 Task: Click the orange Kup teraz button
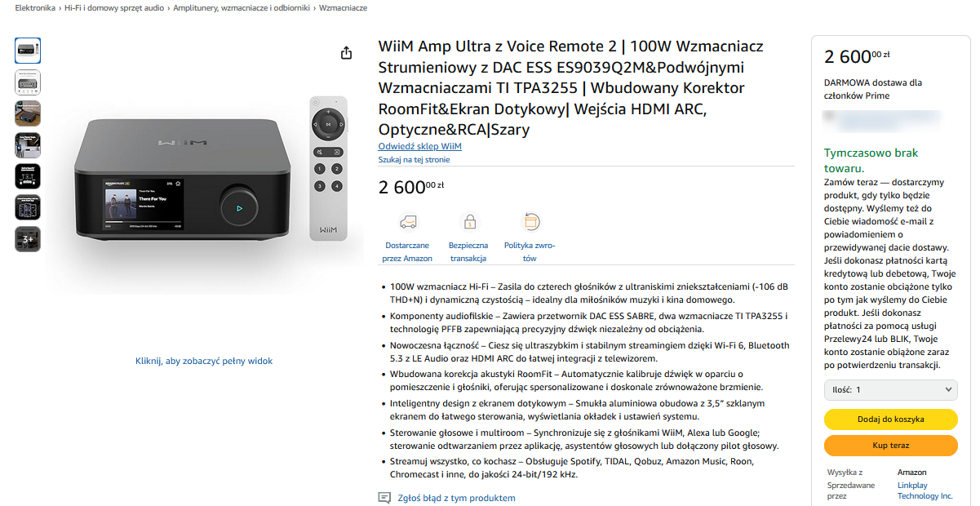[890, 446]
